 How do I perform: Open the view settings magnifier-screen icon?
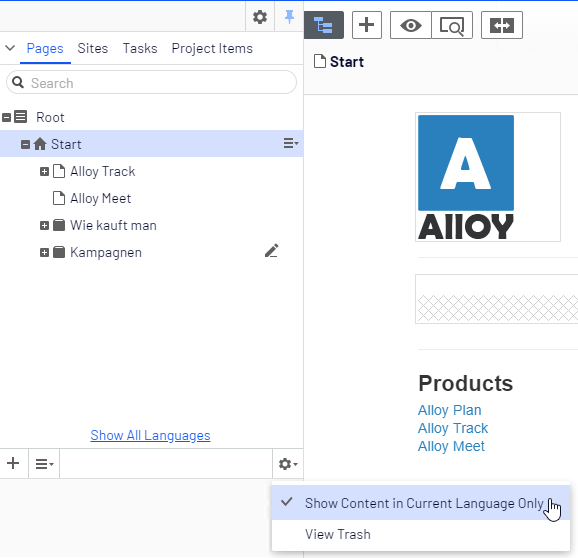coord(452,25)
